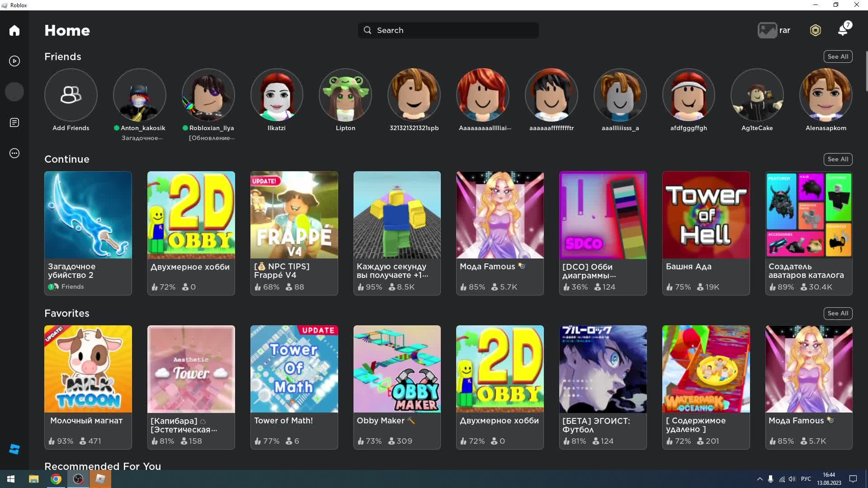This screenshot has height=488, width=868.
Task: Open the More options sidebar icon
Action: click(x=14, y=153)
